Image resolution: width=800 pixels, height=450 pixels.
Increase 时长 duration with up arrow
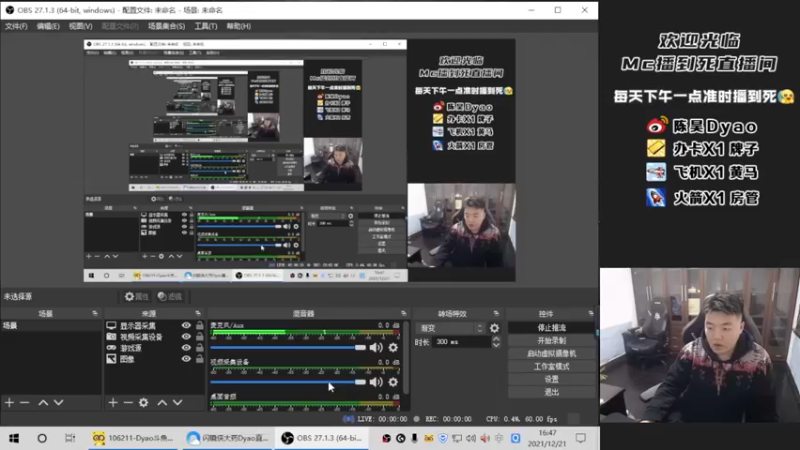coord(496,339)
